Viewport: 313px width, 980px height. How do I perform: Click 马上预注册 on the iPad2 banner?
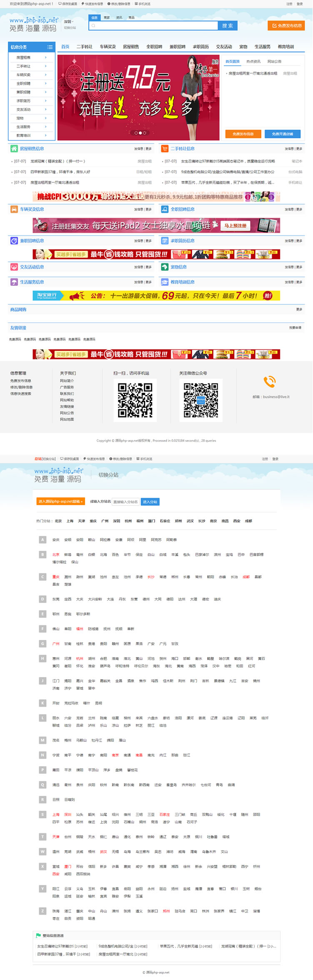pyautogui.click(x=235, y=226)
